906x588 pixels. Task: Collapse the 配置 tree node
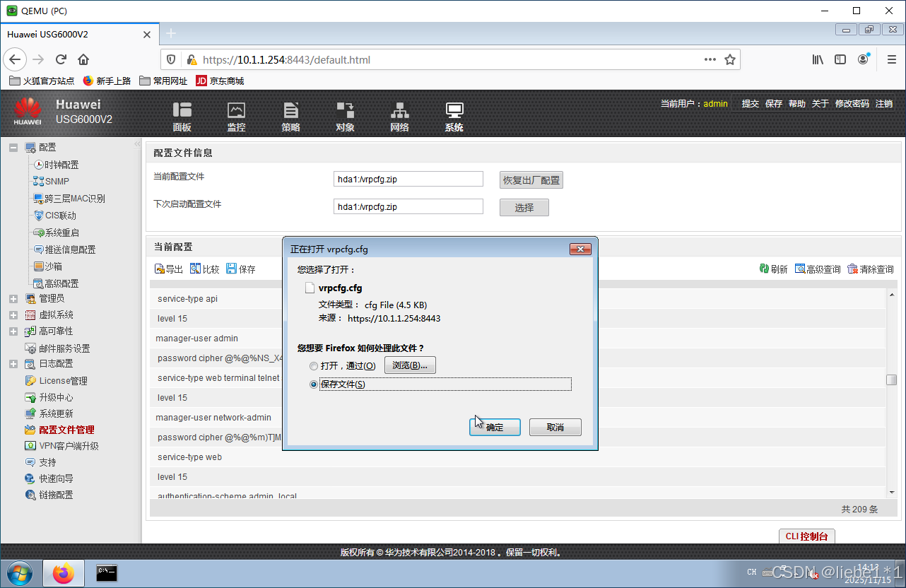pyautogui.click(x=13, y=148)
